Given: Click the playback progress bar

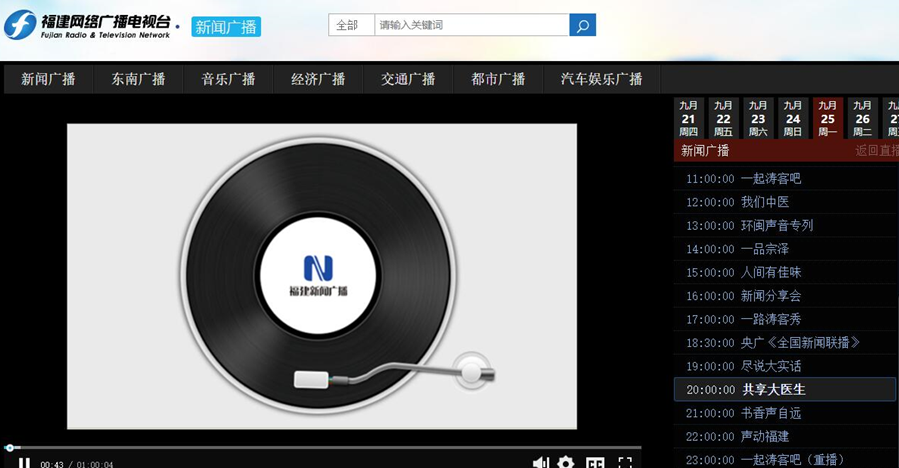Looking at the screenshot, I should tap(320, 447).
